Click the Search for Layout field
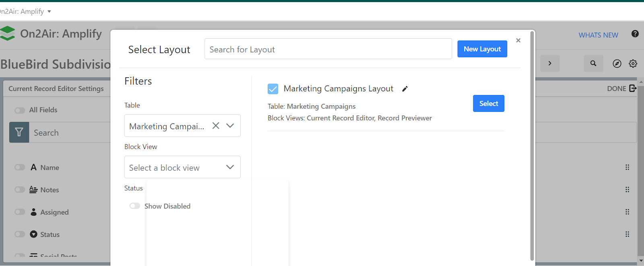The width and height of the screenshot is (644, 266). coord(328,49)
